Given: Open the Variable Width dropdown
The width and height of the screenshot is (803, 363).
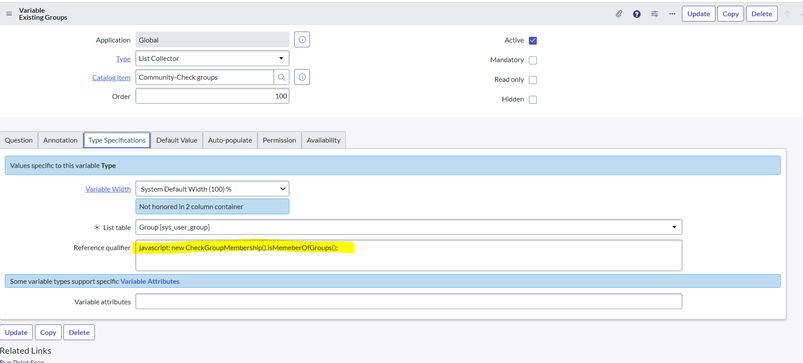Looking at the screenshot, I should 212,188.
